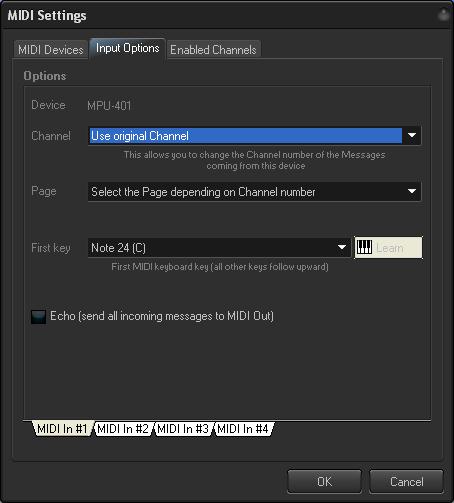This screenshot has height=503, width=454.
Task: Switch to MIDI In #2 tab
Action: [x=123, y=428]
